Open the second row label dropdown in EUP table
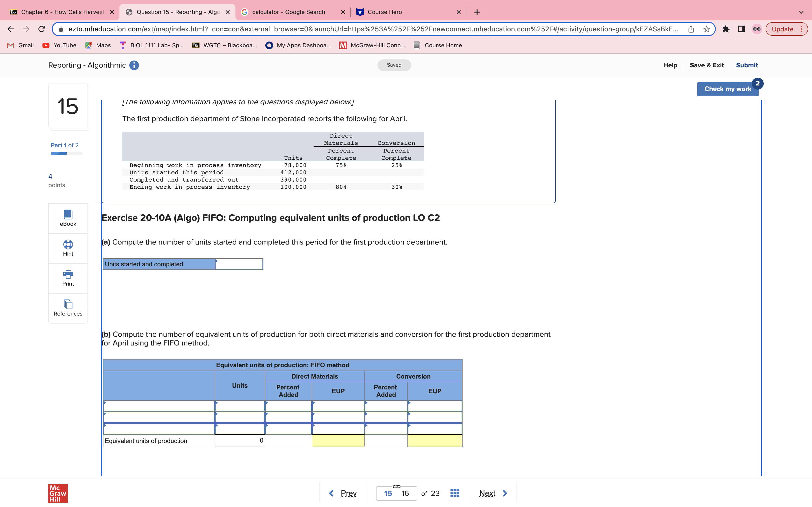The height and width of the screenshot is (507, 812). tap(159, 417)
